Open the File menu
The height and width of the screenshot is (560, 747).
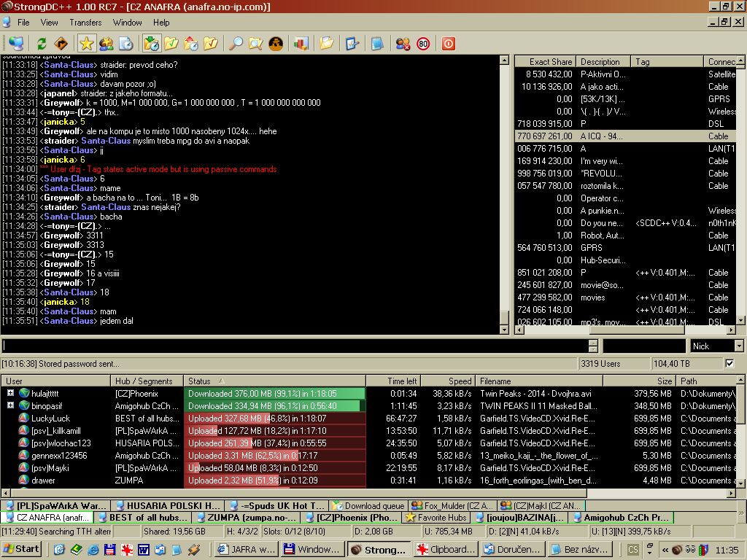pos(23,23)
